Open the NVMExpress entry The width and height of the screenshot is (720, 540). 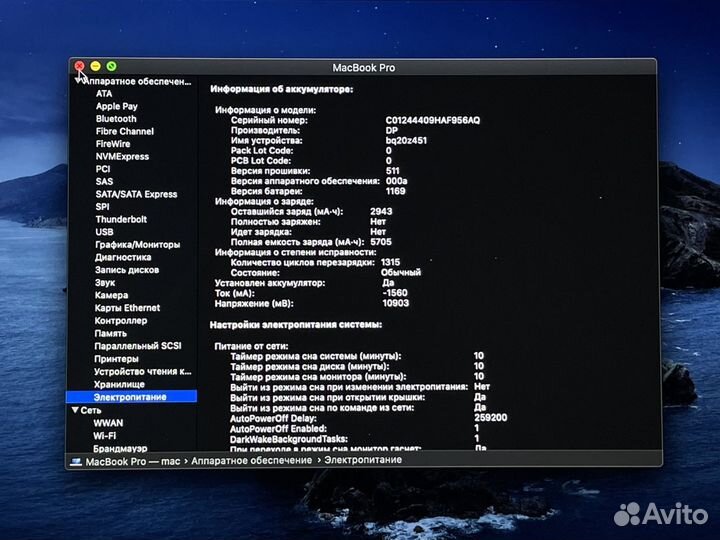click(x=122, y=157)
